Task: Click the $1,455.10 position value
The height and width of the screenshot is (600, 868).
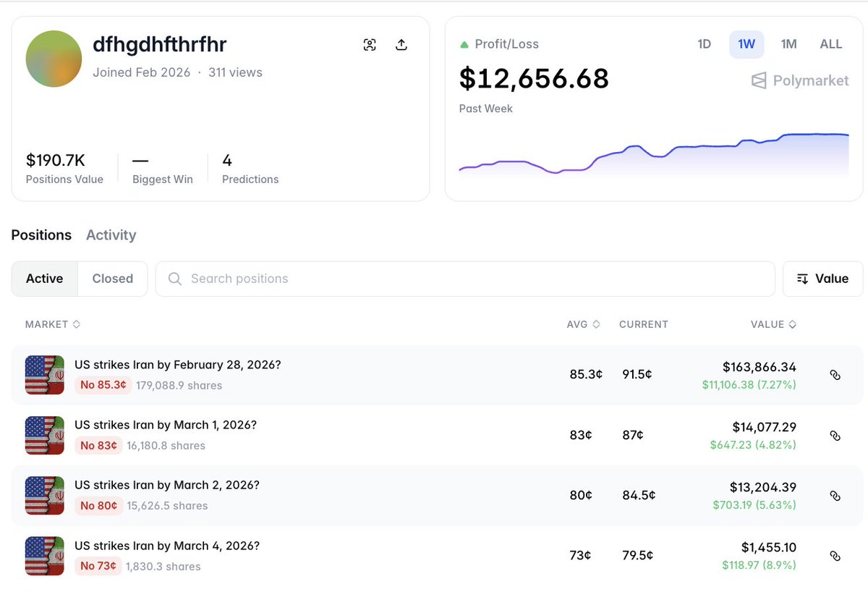Action: click(x=769, y=548)
